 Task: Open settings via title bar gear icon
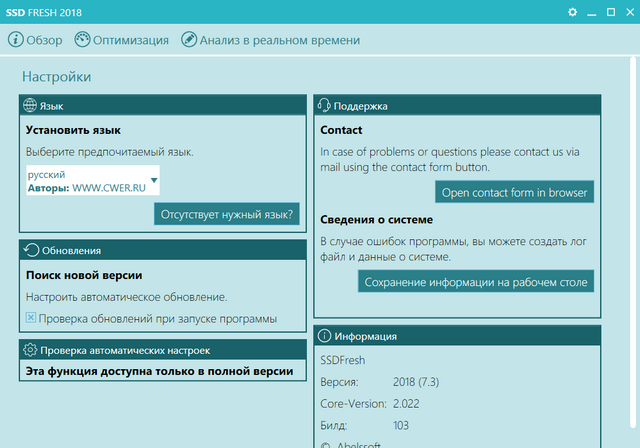coord(573,12)
